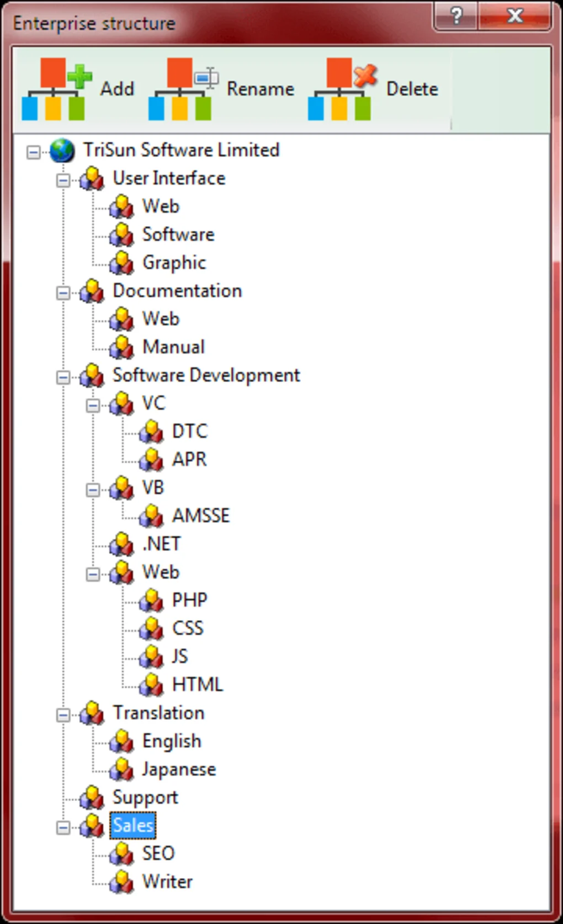Select the Translation department
Screen dimensions: 563x924
point(158,713)
